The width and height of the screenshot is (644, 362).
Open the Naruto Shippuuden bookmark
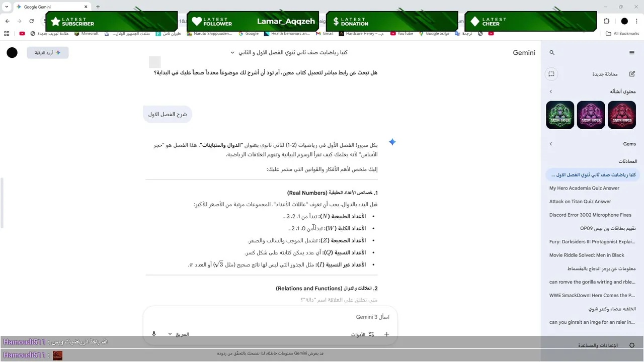[x=209, y=34]
